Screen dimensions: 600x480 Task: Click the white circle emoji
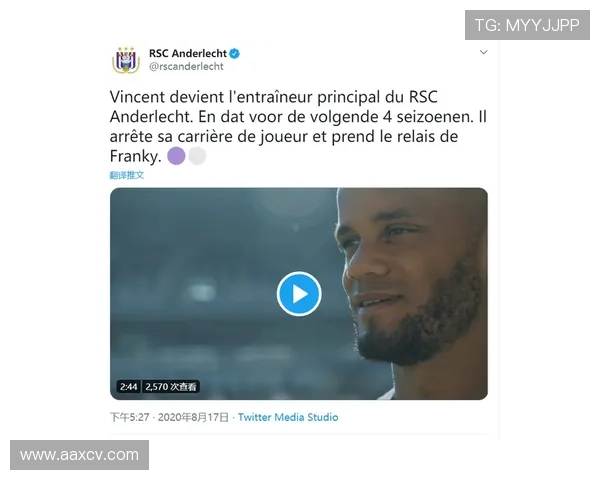(197, 156)
